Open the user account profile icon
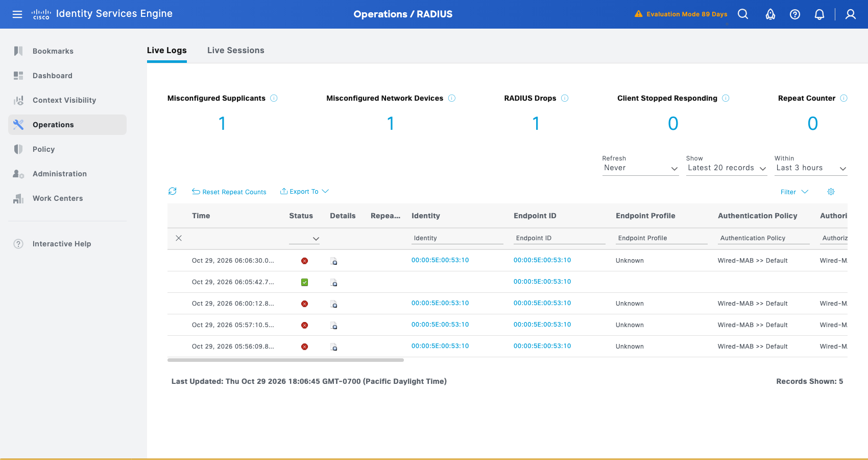Image resolution: width=868 pixels, height=460 pixels. (x=851, y=14)
